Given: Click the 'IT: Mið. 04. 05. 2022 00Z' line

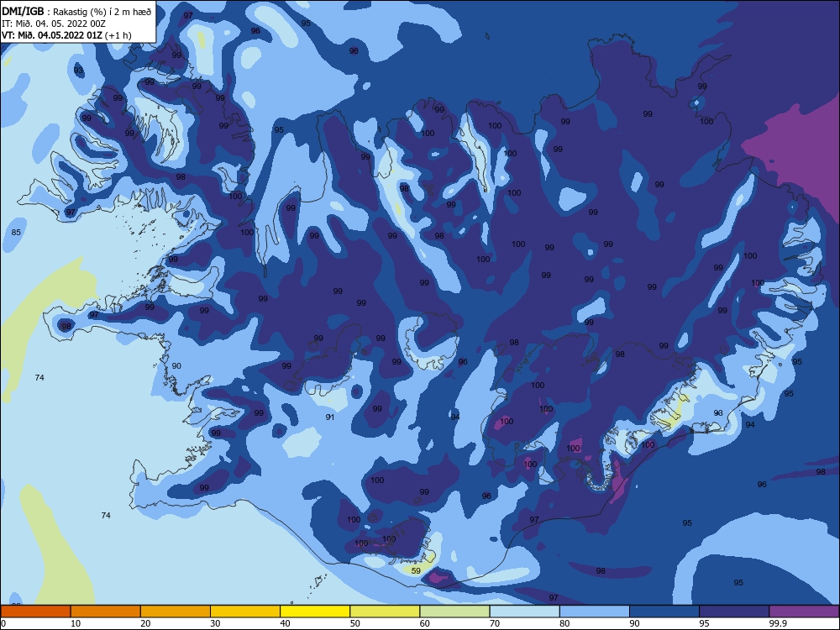Looking at the screenshot, I should point(54,24).
